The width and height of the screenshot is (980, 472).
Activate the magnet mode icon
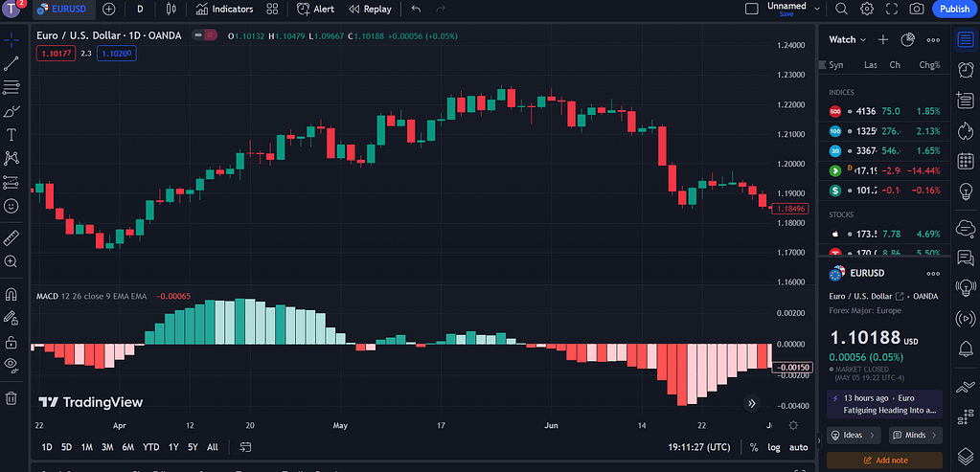pos(11,294)
